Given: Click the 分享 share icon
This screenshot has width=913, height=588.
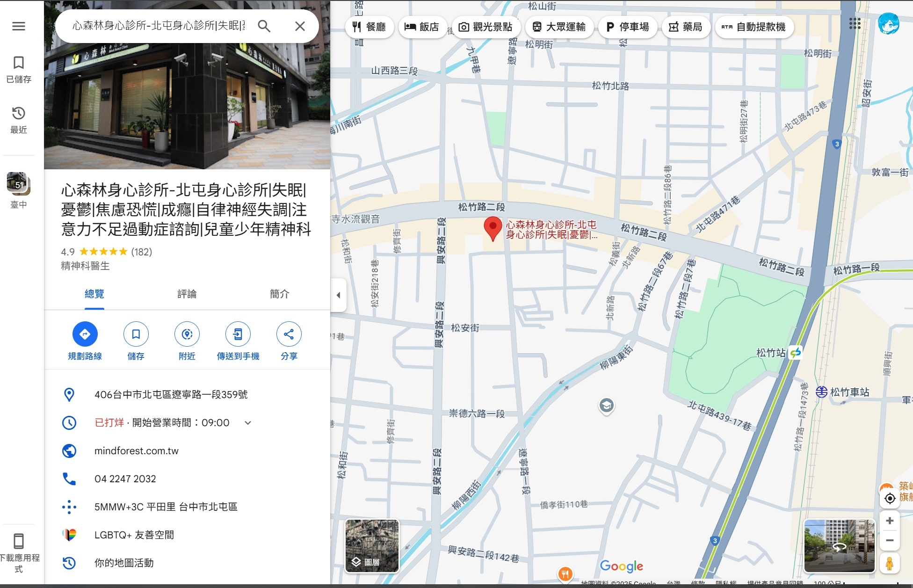Looking at the screenshot, I should tap(289, 334).
